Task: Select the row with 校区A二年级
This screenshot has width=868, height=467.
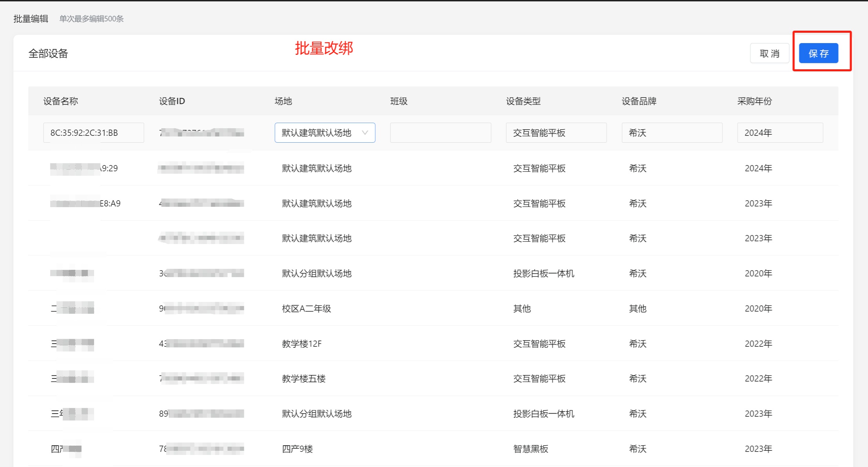Action: pos(306,308)
